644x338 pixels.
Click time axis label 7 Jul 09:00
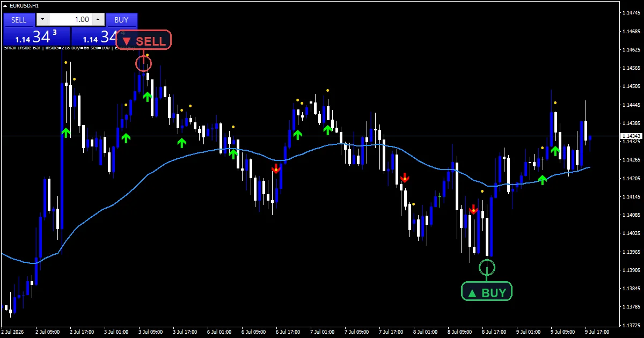coord(357,332)
